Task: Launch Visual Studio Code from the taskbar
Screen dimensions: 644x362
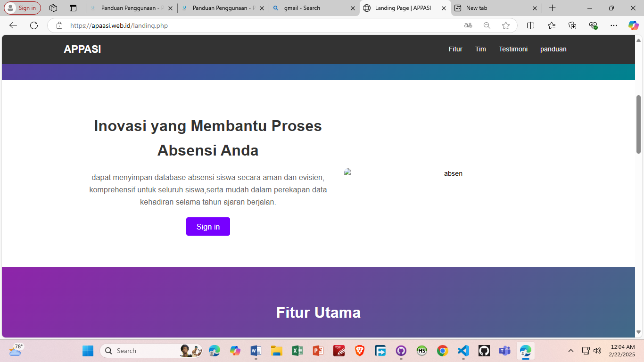Action: click(463, 351)
